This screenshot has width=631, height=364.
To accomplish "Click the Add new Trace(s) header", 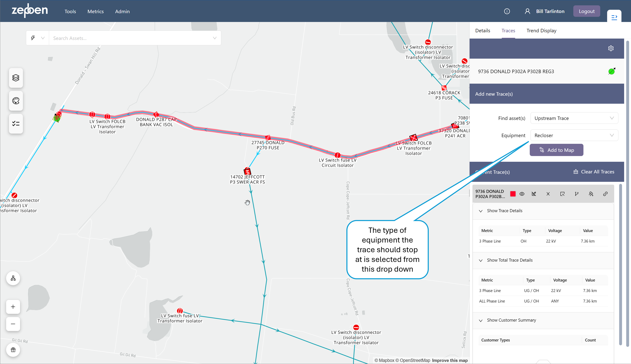I will click(547, 94).
